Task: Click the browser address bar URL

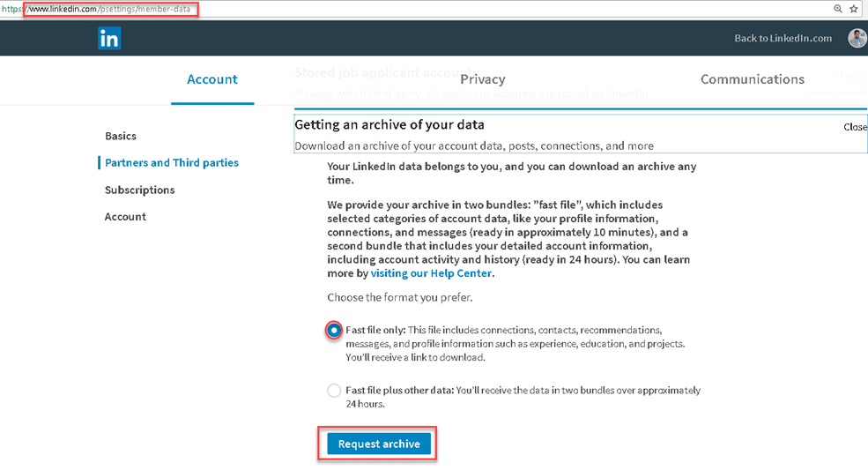Action: [109, 9]
